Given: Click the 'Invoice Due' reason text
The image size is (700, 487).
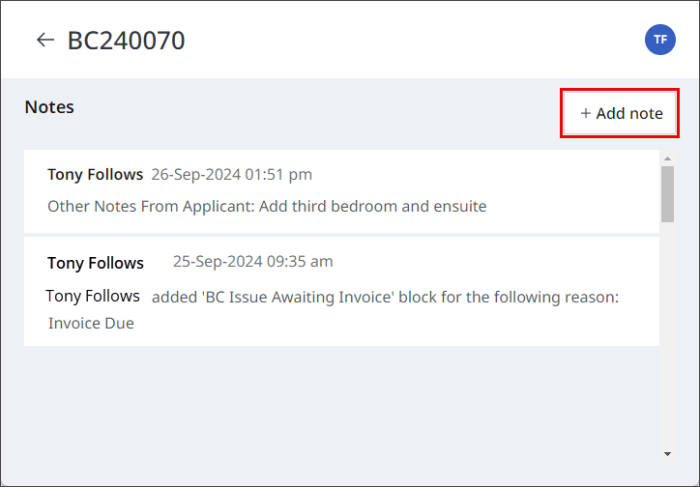Looking at the screenshot, I should coord(91,323).
